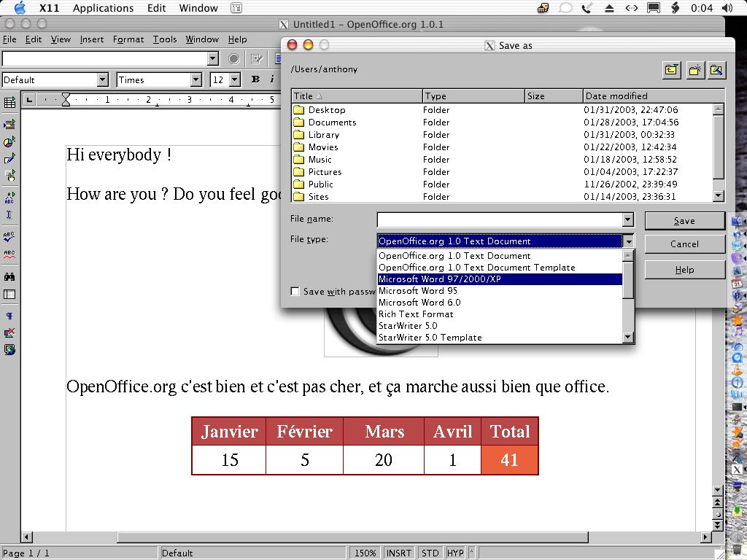Viewport: 747px width, 560px height.
Task: Sort by Date modified column header
Action: pyautogui.click(x=653, y=96)
